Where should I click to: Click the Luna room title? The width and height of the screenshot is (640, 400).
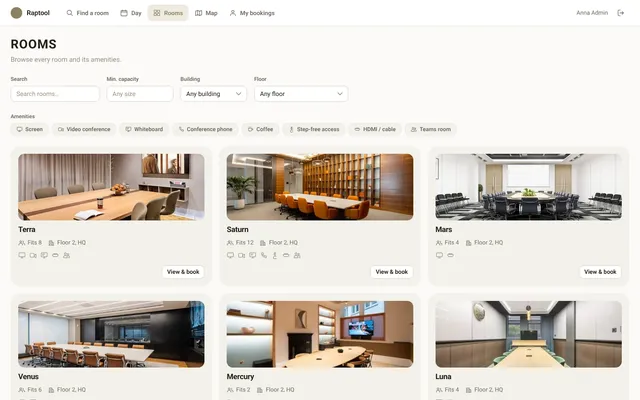click(x=443, y=377)
